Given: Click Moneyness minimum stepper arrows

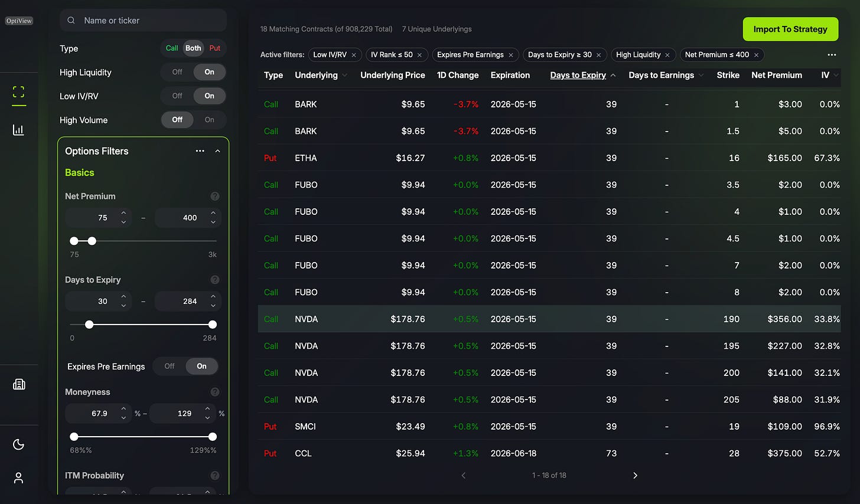Looking at the screenshot, I should [x=123, y=414].
